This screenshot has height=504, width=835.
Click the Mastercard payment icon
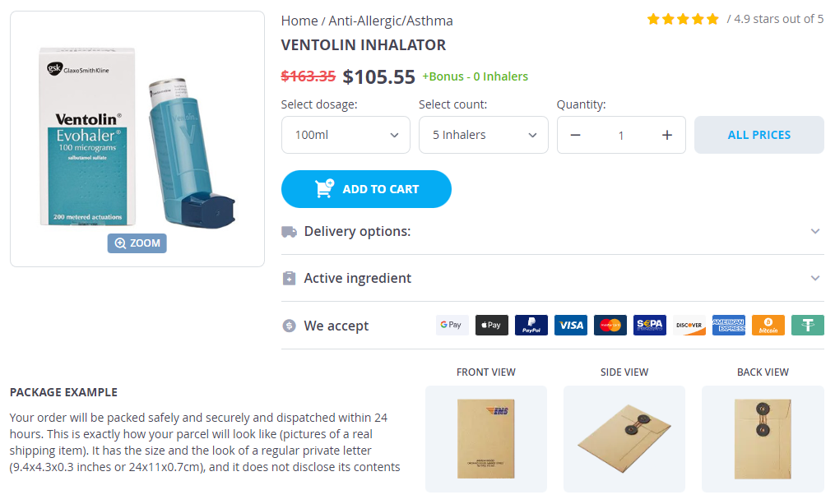click(610, 326)
